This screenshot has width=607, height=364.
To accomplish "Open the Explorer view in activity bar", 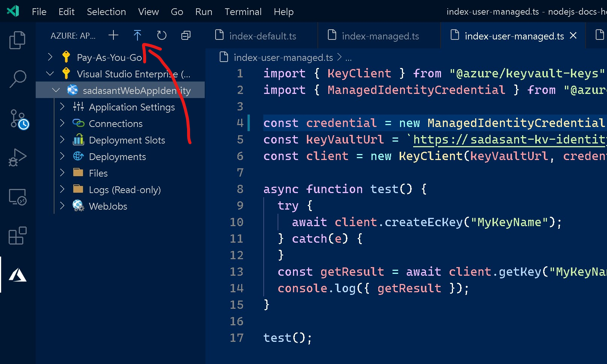I will tap(17, 40).
